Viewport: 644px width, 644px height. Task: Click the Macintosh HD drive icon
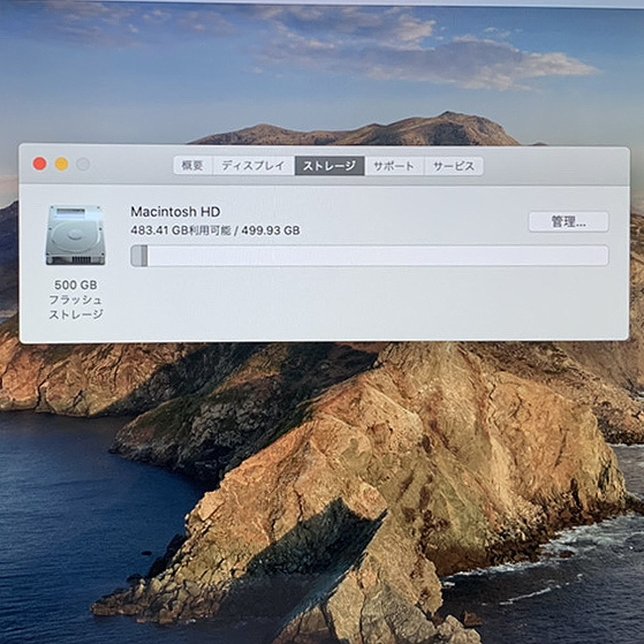(75, 236)
